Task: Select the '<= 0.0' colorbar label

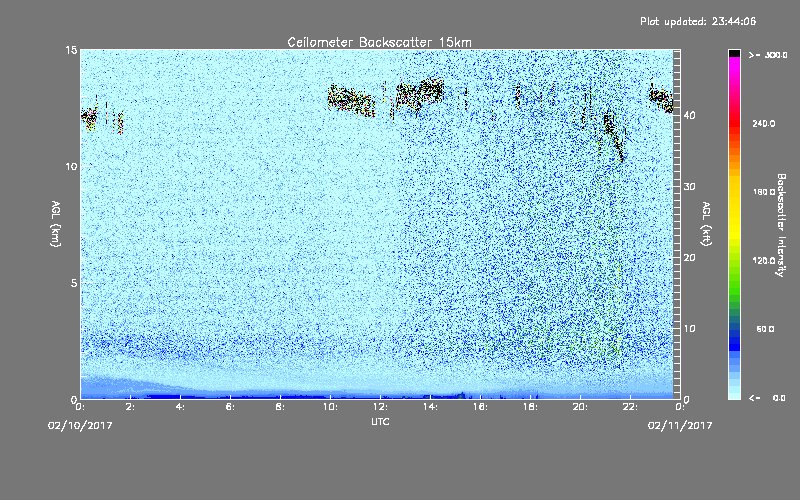Action: point(768,398)
